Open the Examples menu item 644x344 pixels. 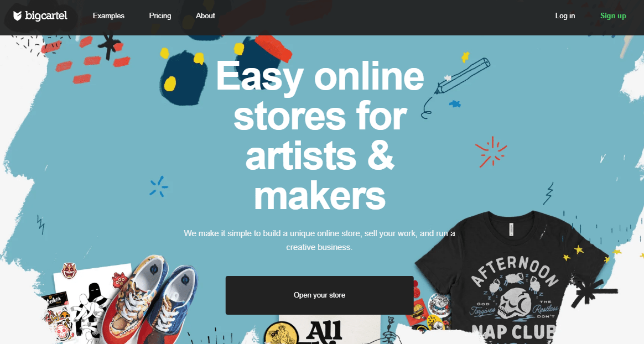(x=108, y=15)
